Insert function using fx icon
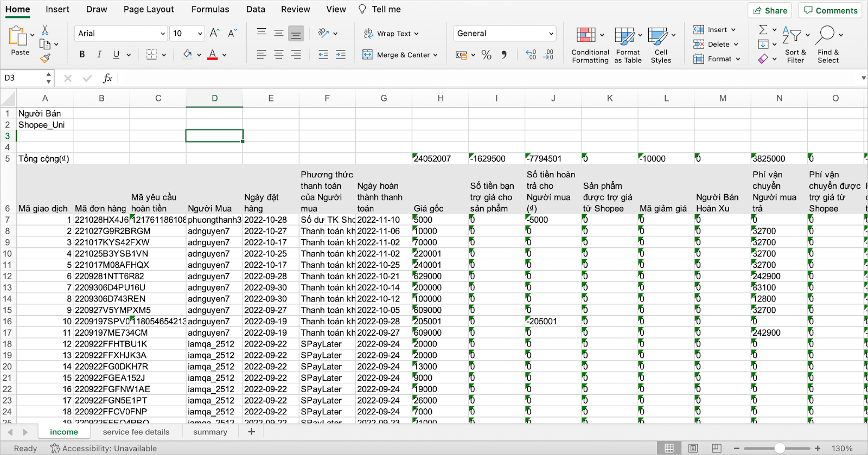Viewport: 868px width, 455px height. pos(107,78)
